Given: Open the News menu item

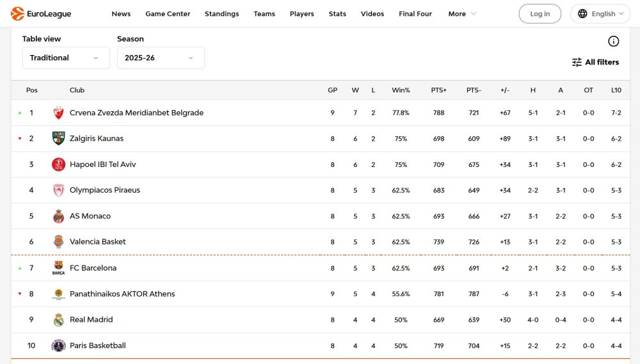Looking at the screenshot, I should 121,13.
